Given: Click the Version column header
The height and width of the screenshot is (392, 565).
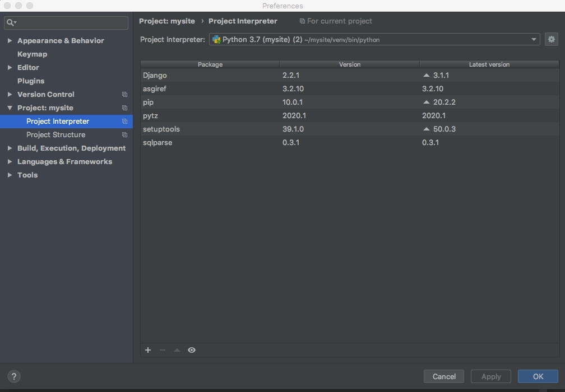Looking at the screenshot, I should tap(350, 64).
